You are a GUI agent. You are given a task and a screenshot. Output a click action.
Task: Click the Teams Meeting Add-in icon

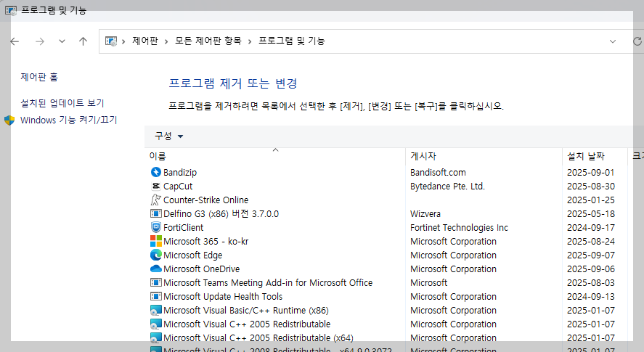tap(155, 282)
